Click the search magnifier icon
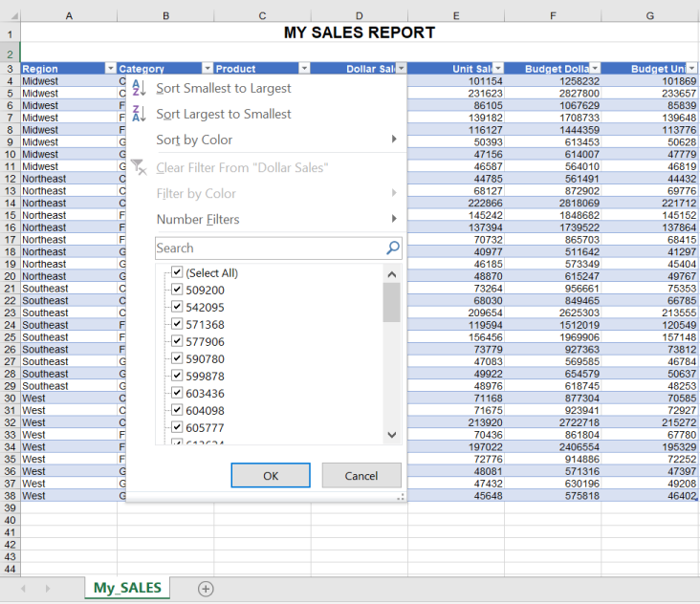The width and height of the screenshot is (700, 604). tap(392, 248)
